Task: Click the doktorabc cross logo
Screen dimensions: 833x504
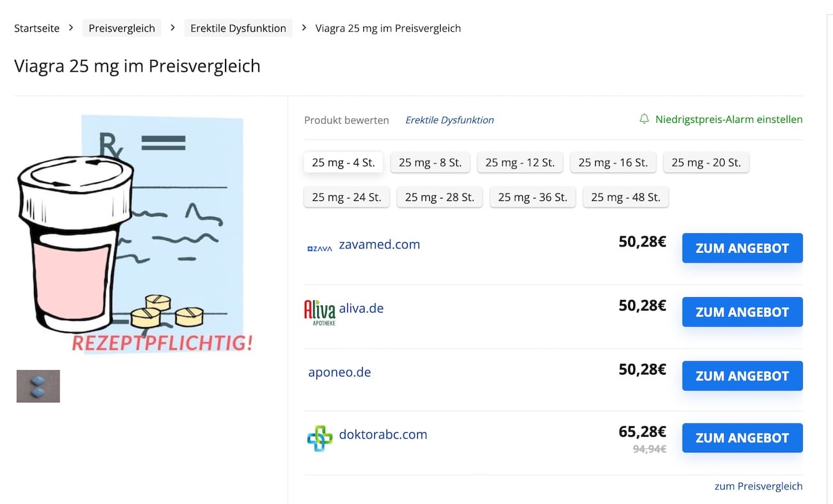Action: coord(320,438)
